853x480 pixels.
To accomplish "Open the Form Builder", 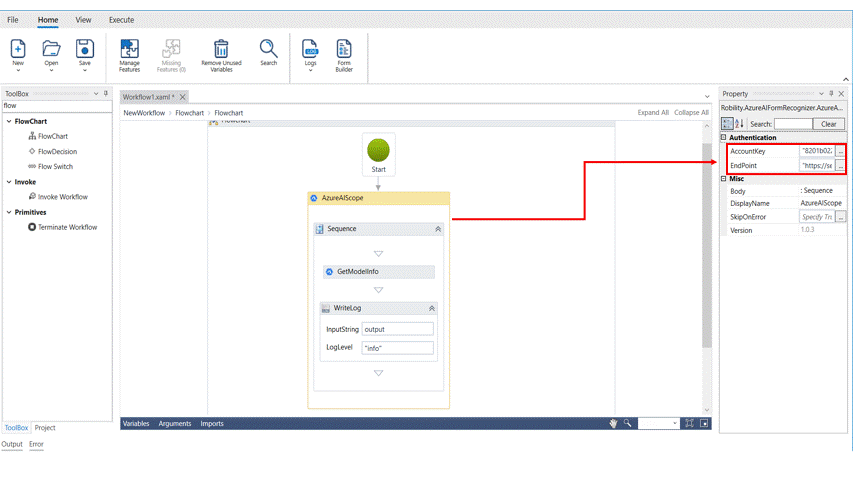I will (343, 49).
